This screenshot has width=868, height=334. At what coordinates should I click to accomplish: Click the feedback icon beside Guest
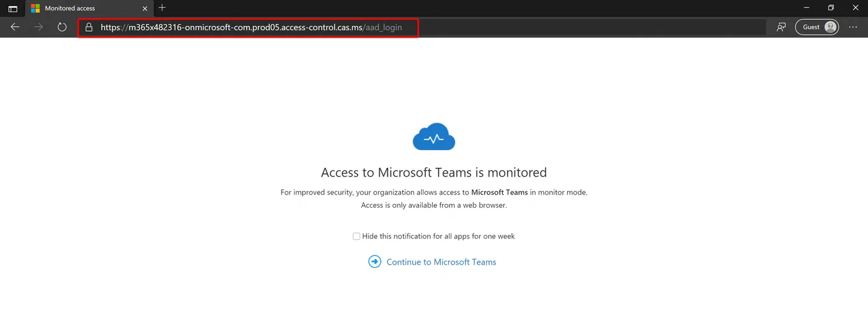click(x=781, y=27)
